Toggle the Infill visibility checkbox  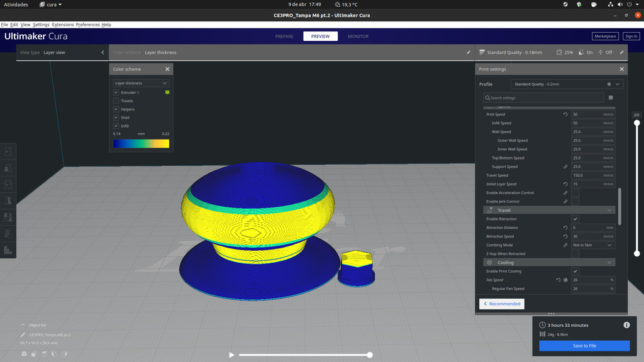116,126
